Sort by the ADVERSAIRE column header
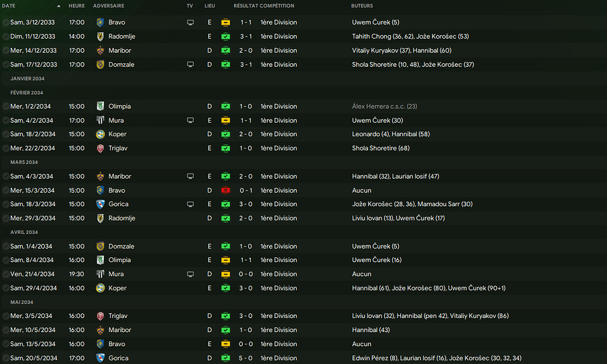The width and height of the screenshot is (607, 364). point(108,6)
